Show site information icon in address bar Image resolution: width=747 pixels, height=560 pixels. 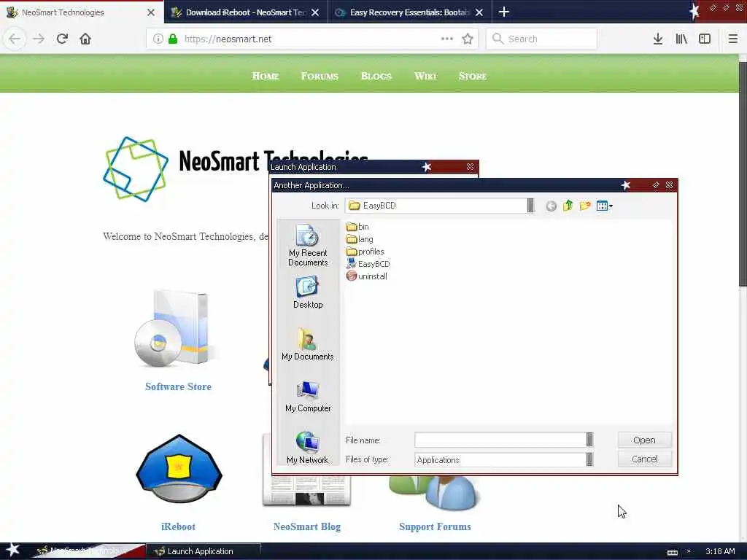coord(158,39)
